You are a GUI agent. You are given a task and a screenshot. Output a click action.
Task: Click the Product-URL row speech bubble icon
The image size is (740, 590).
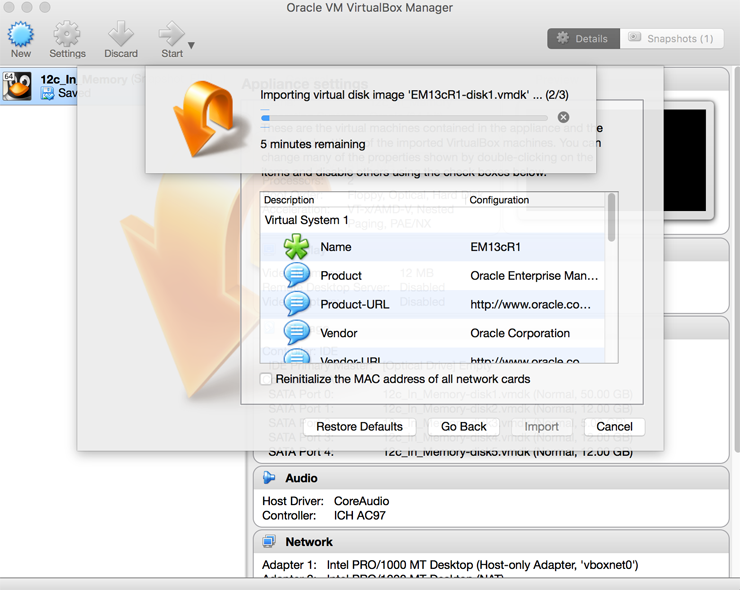[x=296, y=304]
